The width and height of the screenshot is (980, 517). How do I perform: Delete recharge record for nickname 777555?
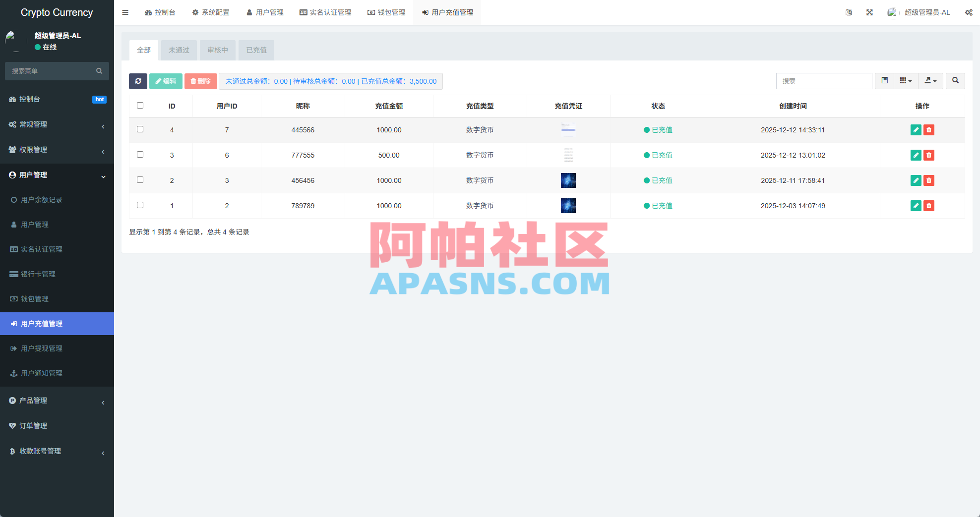[x=929, y=155]
